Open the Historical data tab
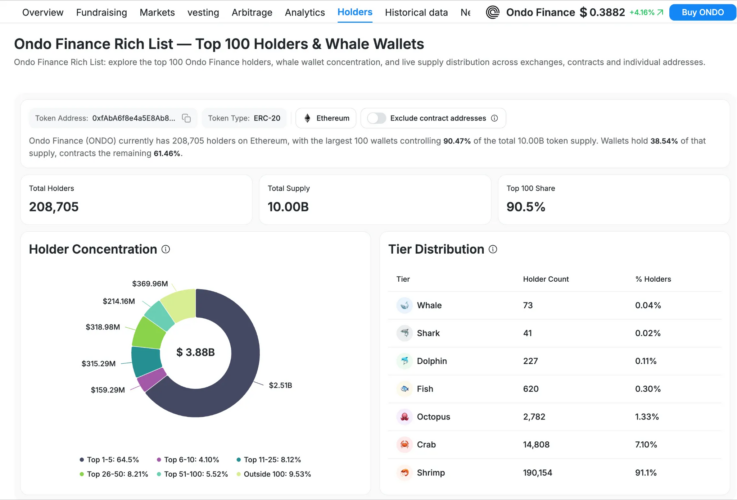Image resolution: width=737 pixels, height=500 pixels. coord(416,13)
